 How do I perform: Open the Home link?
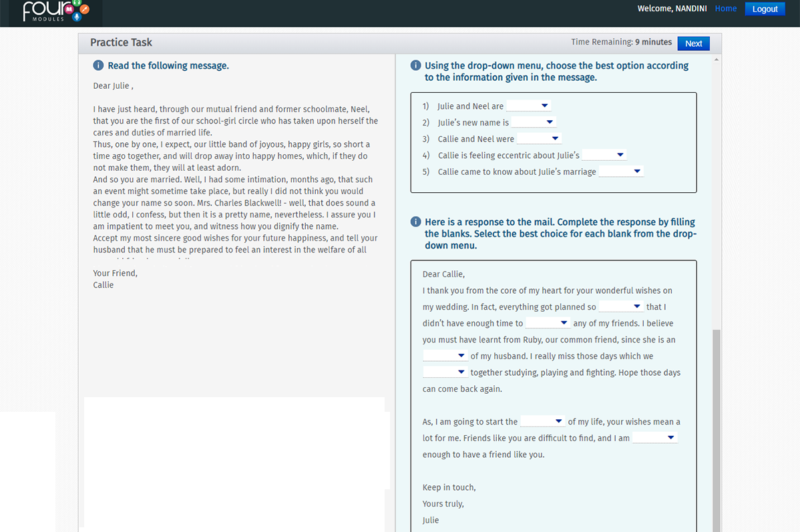pyautogui.click(x=725, y=9)
